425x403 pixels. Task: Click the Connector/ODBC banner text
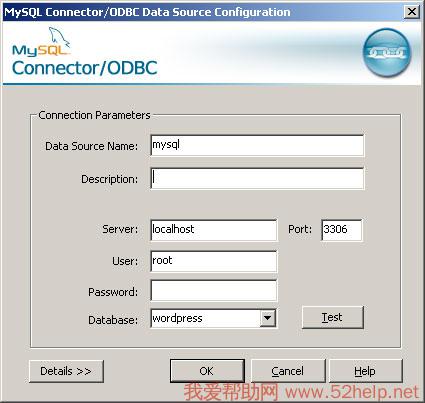click(85, 68)
